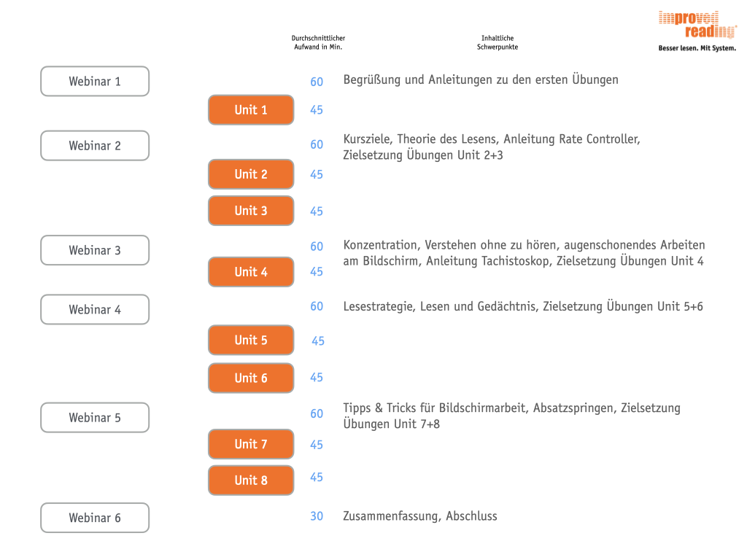The width and height of the screenshot is (747, 560).
Task: Click the 'Zusammenfassung, Abschluss' text
Action: point(420,516)
